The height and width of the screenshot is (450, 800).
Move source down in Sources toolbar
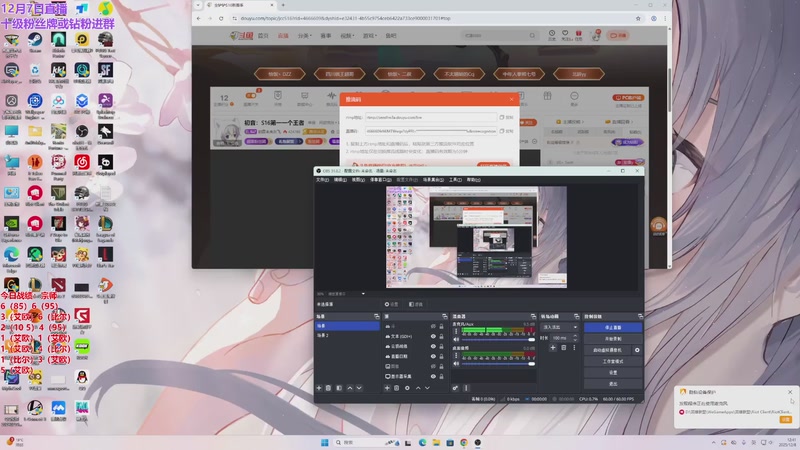428,388
